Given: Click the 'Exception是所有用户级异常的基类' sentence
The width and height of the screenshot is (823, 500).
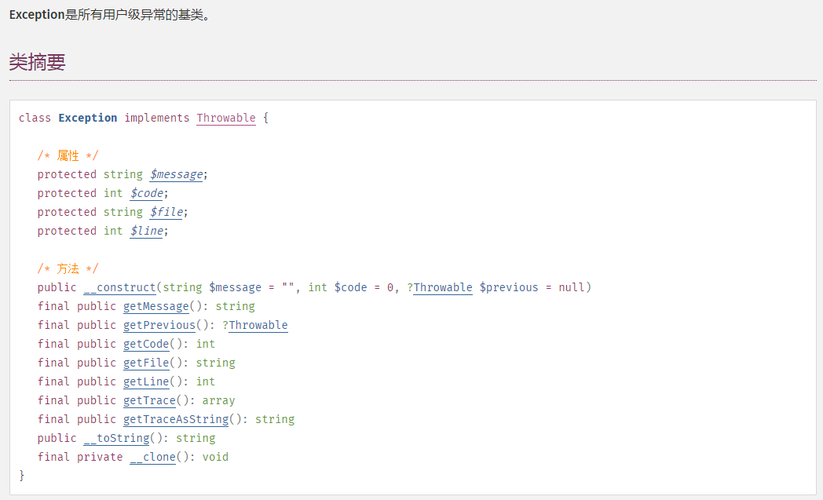Looking at the screenshot, I should 110,15.
